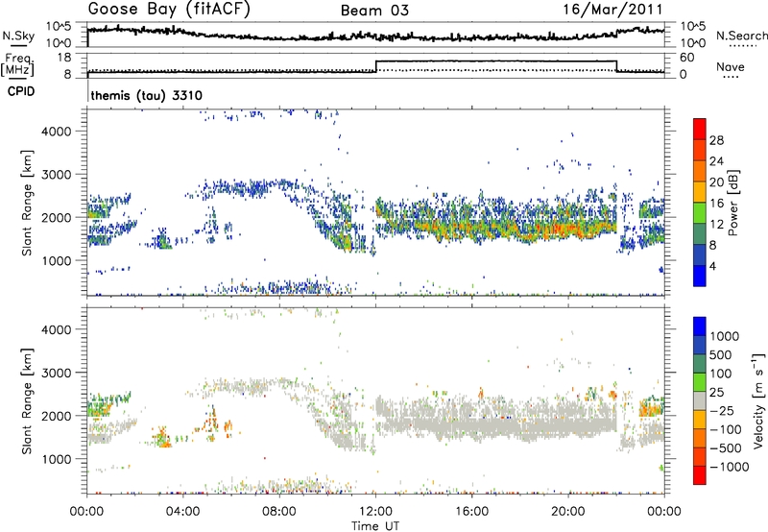768x532 pixels.
Task: Click the yellow 16–20 dB Power color segment
Action: tap(700, 191)
